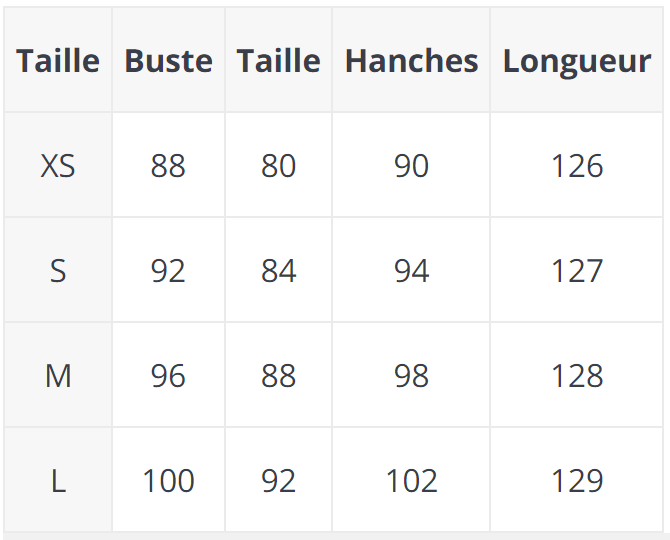Select the M size row label

pos(58,376)
